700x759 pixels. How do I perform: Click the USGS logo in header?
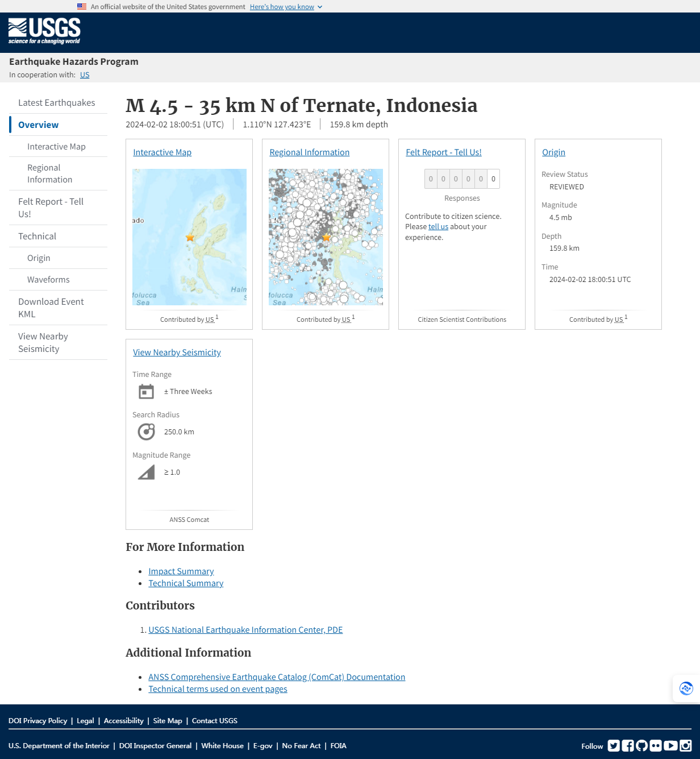pyautogui.click(x=44, y=31)
